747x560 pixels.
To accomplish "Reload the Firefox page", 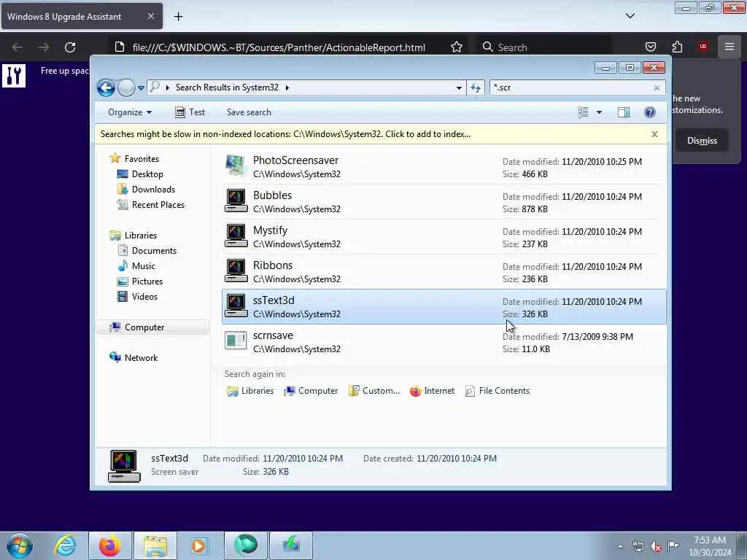I will tap(70, 47).
